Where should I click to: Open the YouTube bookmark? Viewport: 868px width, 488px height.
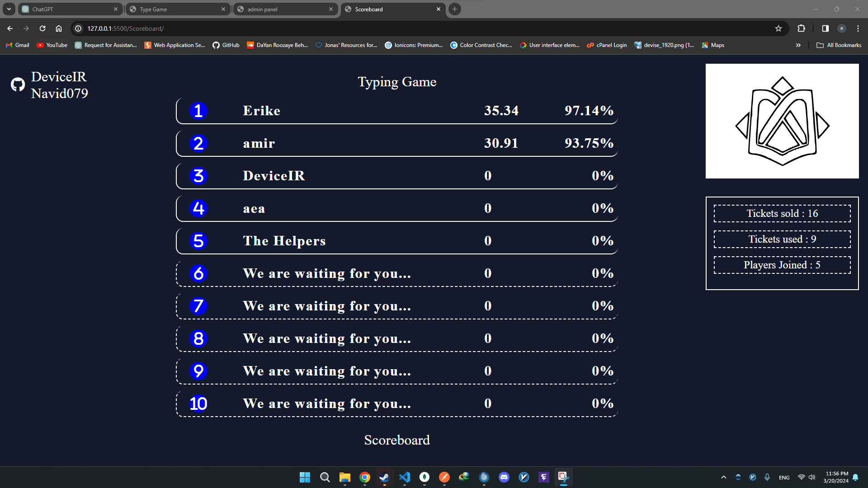52,45
